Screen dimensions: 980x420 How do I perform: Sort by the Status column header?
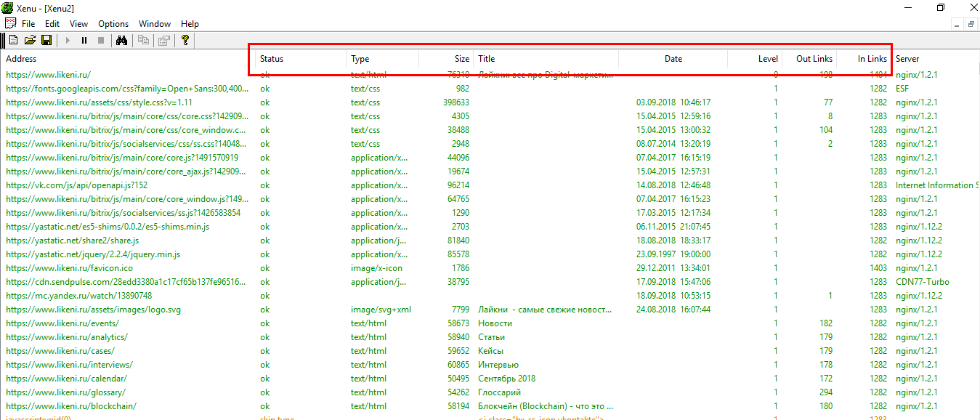click(x=272, y=59)
